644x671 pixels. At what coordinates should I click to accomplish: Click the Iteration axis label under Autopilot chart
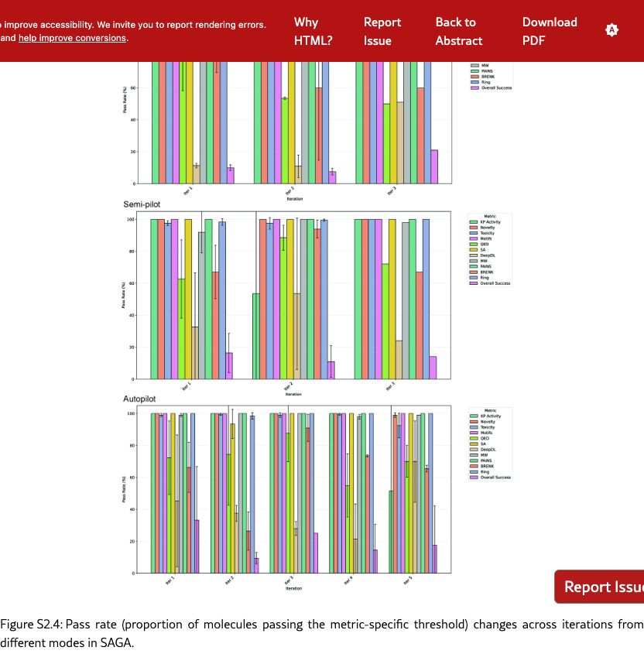click(293, 589)
